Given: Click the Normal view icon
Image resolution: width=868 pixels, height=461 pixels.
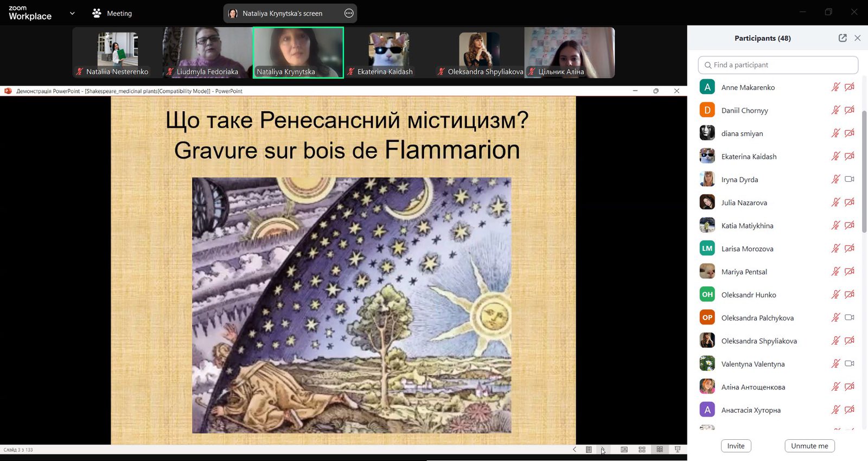Looking at the screenshot, I should pyautogui.click(x=624, y=450).
